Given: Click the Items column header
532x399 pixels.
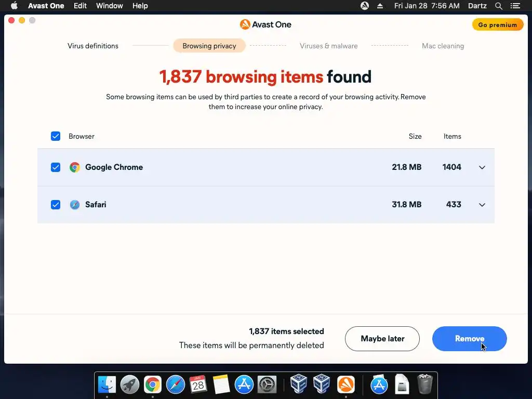Looking at the screenshot, I should pyautogui.click(x=453, y=137).
